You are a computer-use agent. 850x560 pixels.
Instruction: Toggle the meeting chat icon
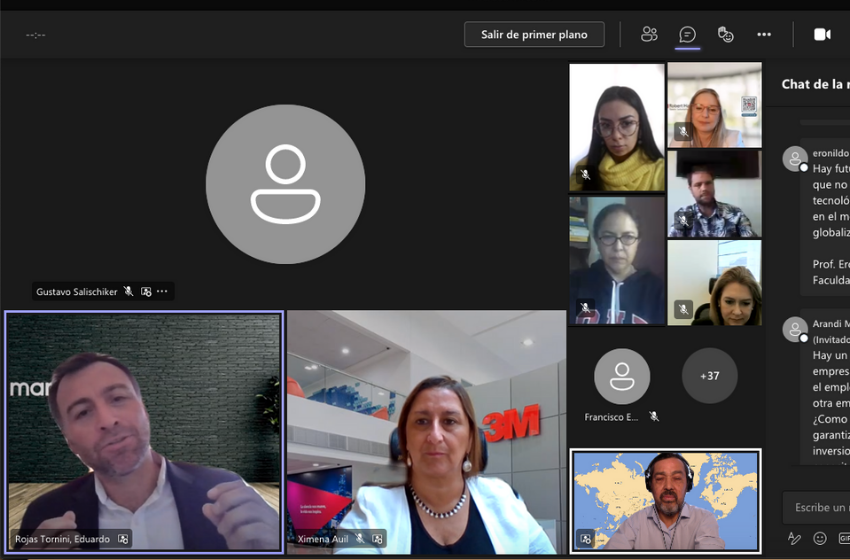pos(687,35)
